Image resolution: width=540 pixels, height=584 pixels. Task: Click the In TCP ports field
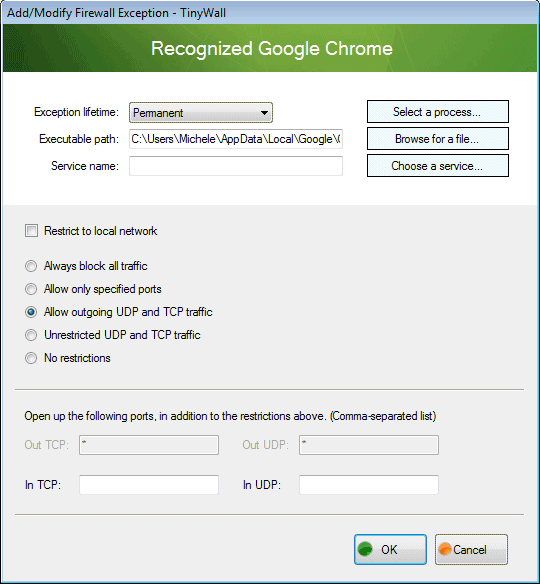149,485
